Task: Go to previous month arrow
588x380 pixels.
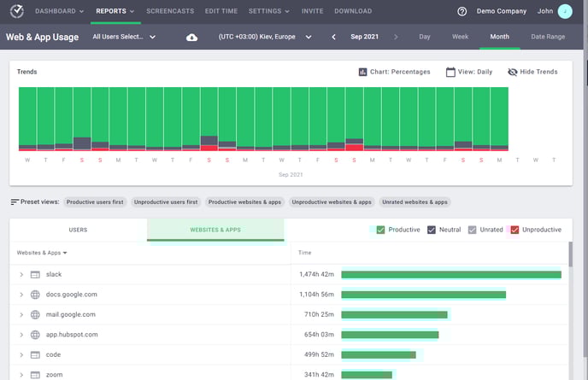Action: [333, 37]
